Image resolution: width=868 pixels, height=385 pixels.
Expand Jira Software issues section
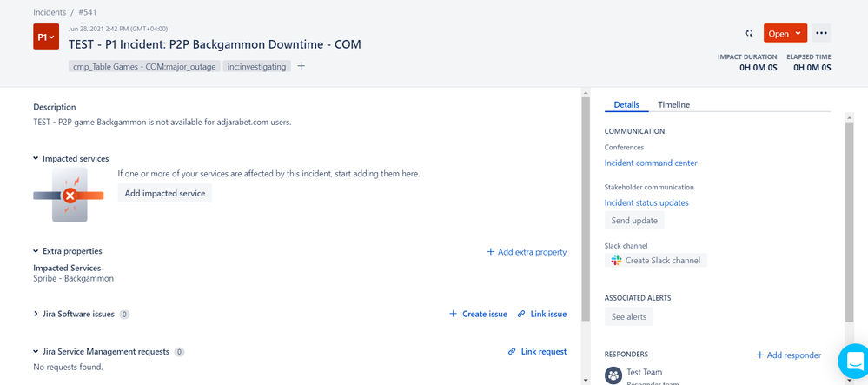pos(36,314)
